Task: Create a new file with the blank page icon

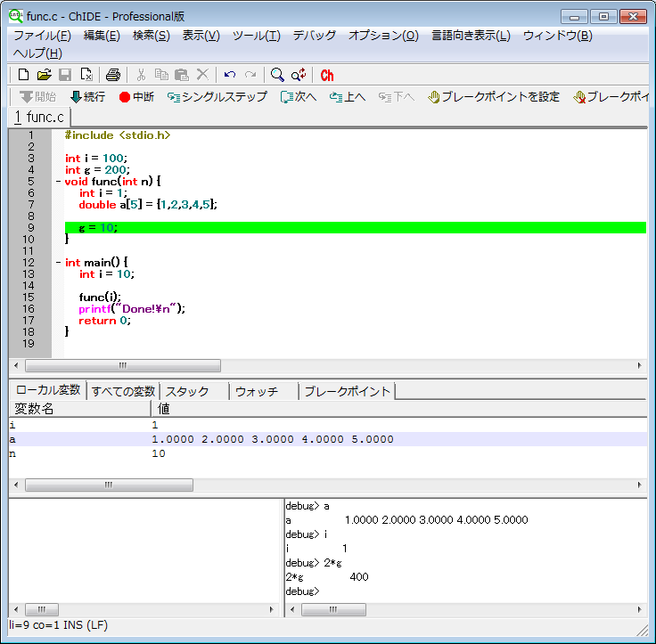Action: pos(23,75)
